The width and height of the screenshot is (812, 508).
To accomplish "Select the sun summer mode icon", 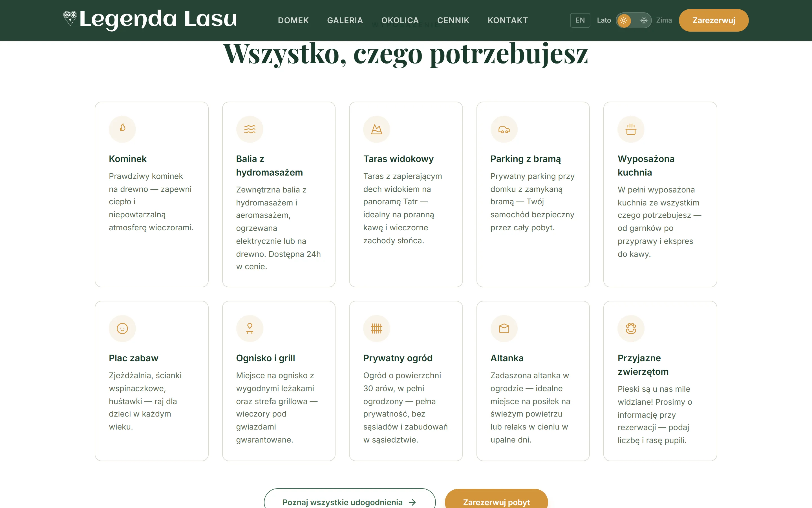I will point(624,20).
